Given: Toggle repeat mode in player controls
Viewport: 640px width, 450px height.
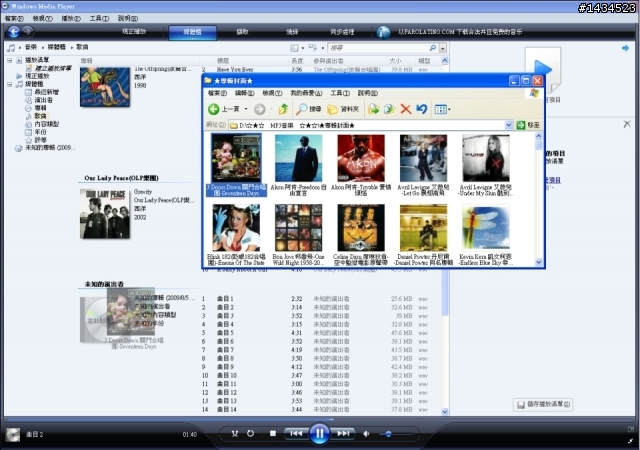Looking at the screenshot, I should click(x=251, y=433).
